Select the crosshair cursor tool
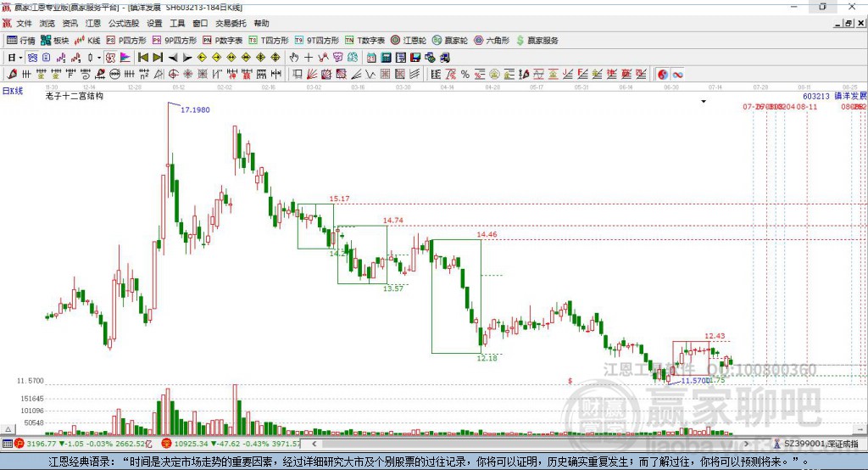The height and width of the screenshot is (470, 868). [309, 58]
